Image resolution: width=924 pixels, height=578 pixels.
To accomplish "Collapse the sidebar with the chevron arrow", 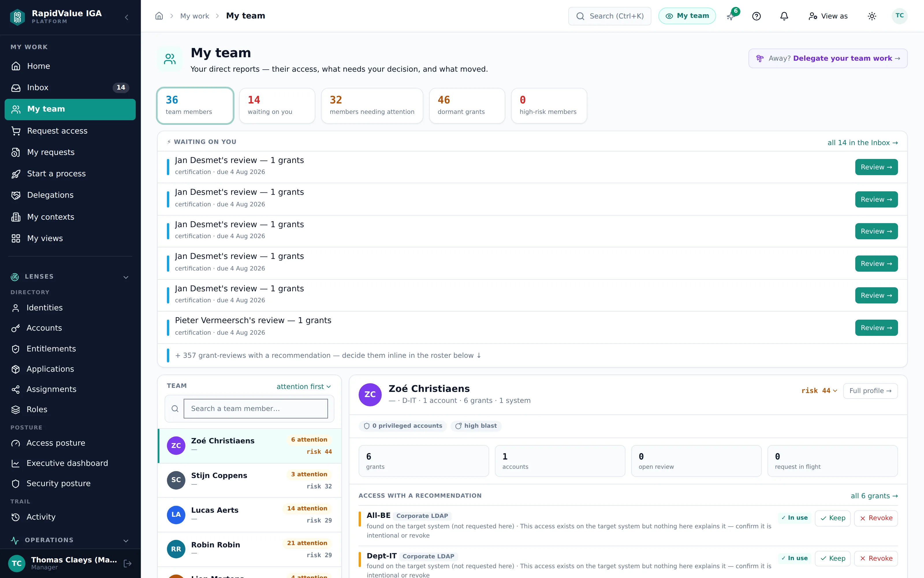I will [x=126, y=17].
